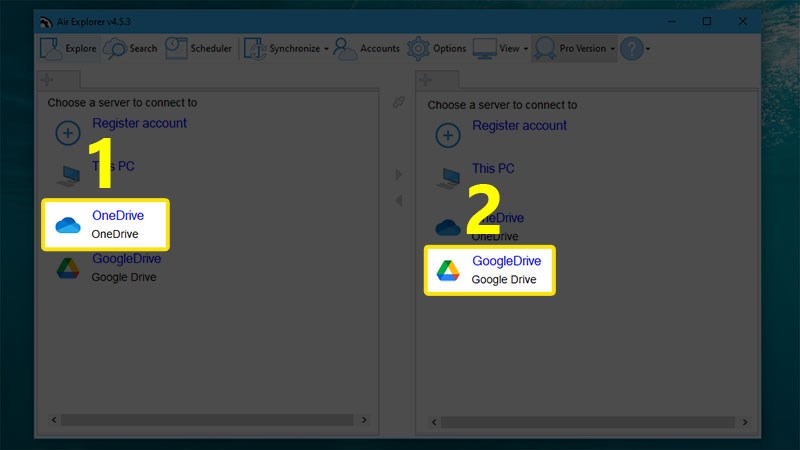Click the Air Explorer title bar app icon

pyautogui.click(x=46, y=22)
